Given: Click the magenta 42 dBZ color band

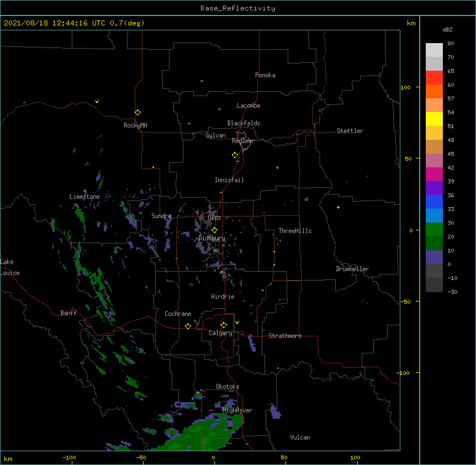Looking at the screenshot, I should (x=434, y=174).
